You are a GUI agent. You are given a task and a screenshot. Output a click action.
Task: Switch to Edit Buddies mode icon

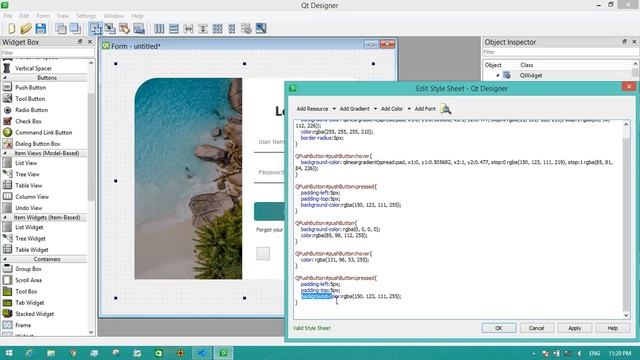[124, 29]
